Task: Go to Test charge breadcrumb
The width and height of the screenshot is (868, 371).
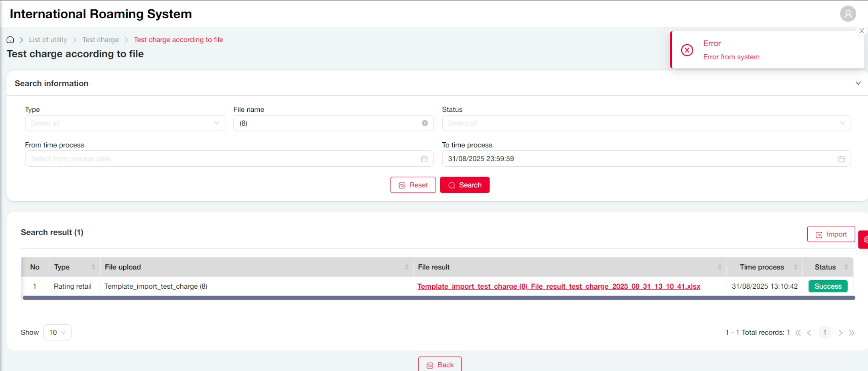Action: click(x=100, y=40)
